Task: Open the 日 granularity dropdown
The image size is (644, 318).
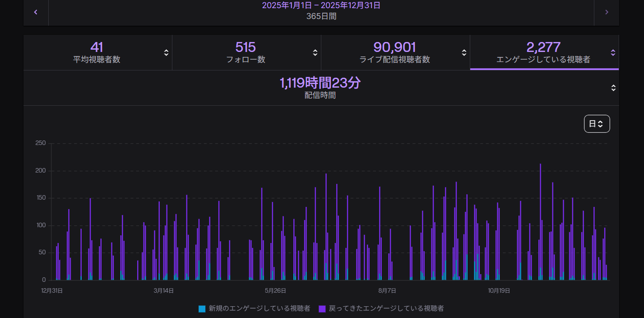Action: (597, 124)
